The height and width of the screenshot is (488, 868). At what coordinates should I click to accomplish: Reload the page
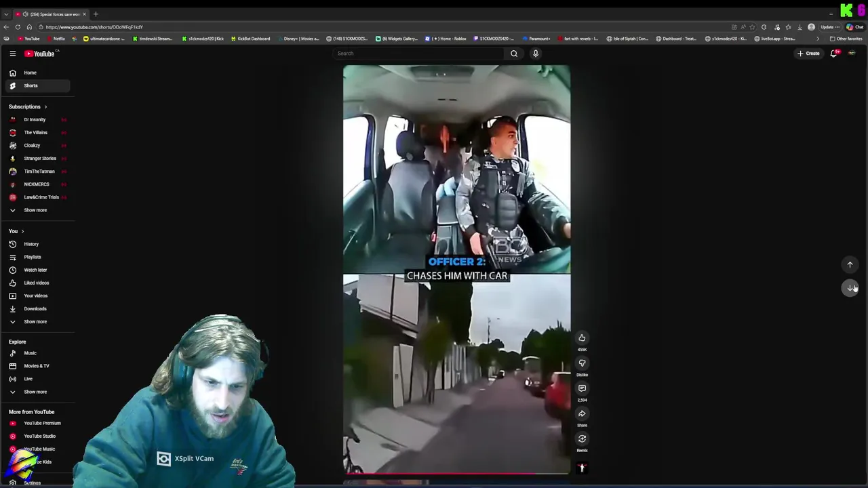point(18,27)
